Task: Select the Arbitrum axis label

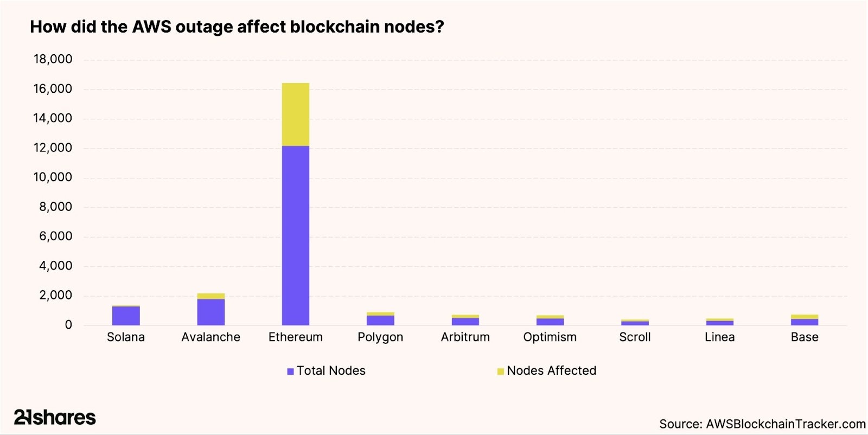Action: tap(465, 337)
